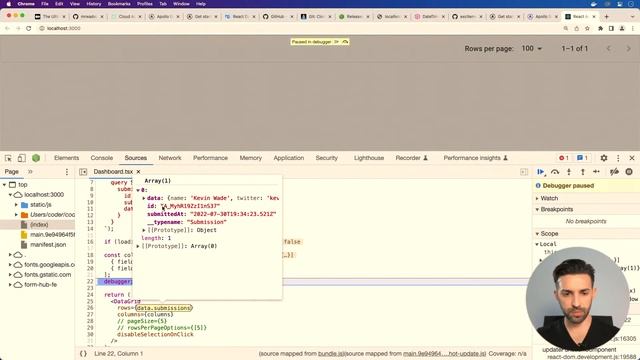640x360 pixels.
Task: Close the Dashboard.tsx editor tab
Action: (138, 172)
